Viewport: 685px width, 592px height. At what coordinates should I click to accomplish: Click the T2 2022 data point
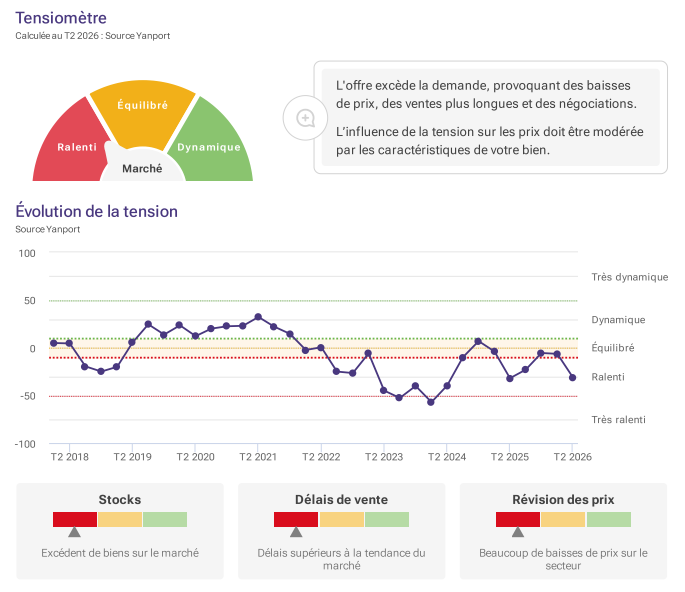(321, 348)
